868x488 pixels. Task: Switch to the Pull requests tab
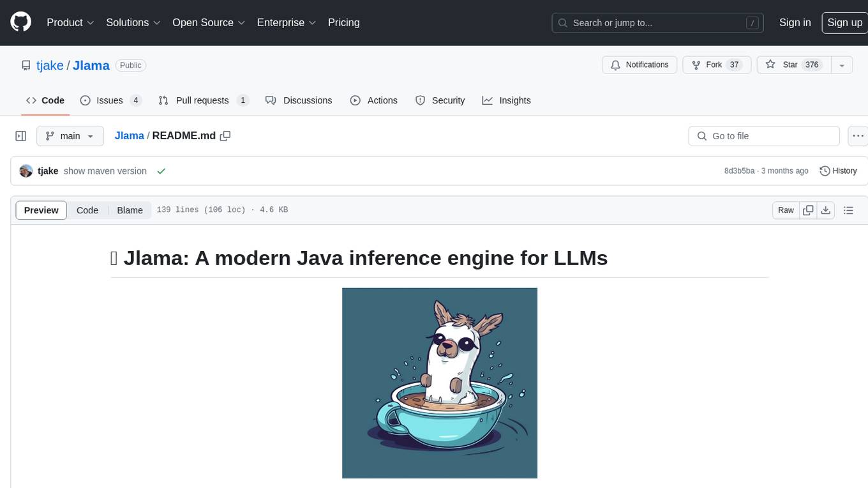[x=203, y=100]
